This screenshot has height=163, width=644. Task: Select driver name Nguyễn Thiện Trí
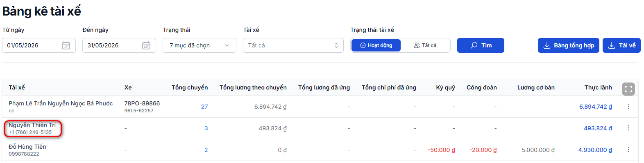(x=32, y=125)
